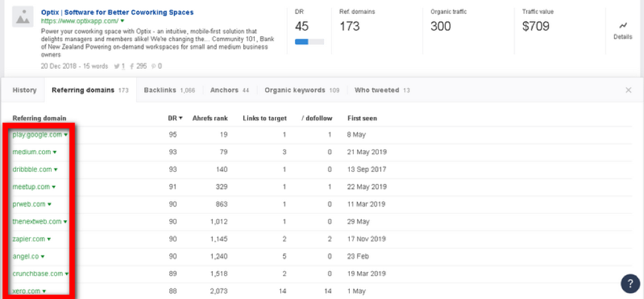Select the History tab

click(24, 90)
